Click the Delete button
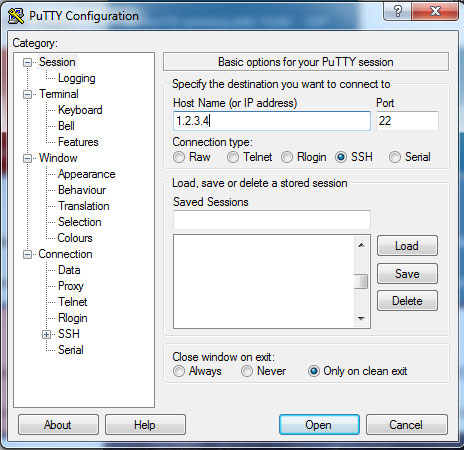The image size is (464, 450). click(x=407, y=301)
